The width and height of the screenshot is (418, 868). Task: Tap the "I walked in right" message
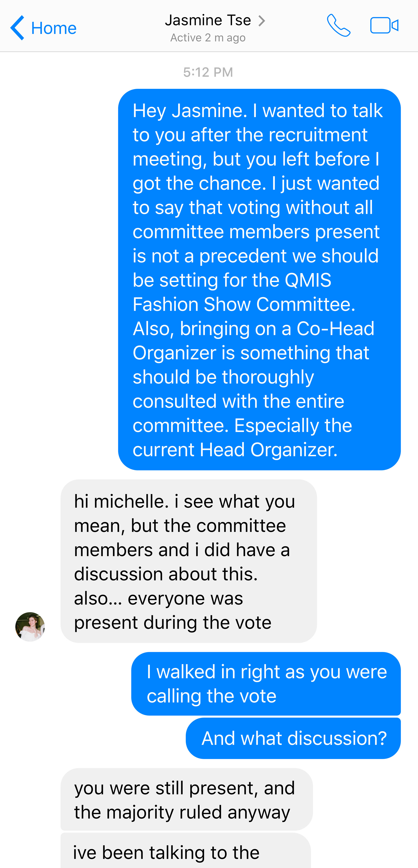pyautogui.click(x=266, y=683)
